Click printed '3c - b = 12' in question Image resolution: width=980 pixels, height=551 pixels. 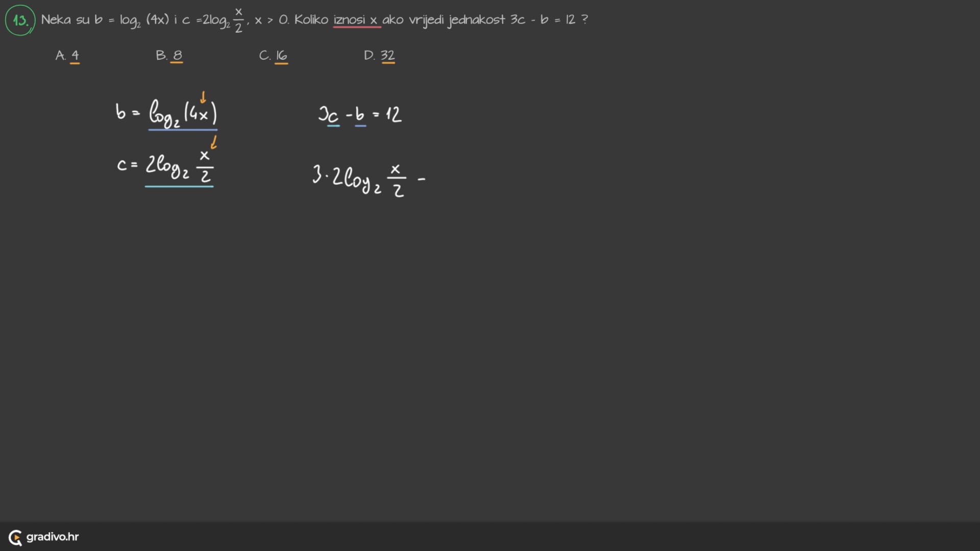tap(543, 20)
